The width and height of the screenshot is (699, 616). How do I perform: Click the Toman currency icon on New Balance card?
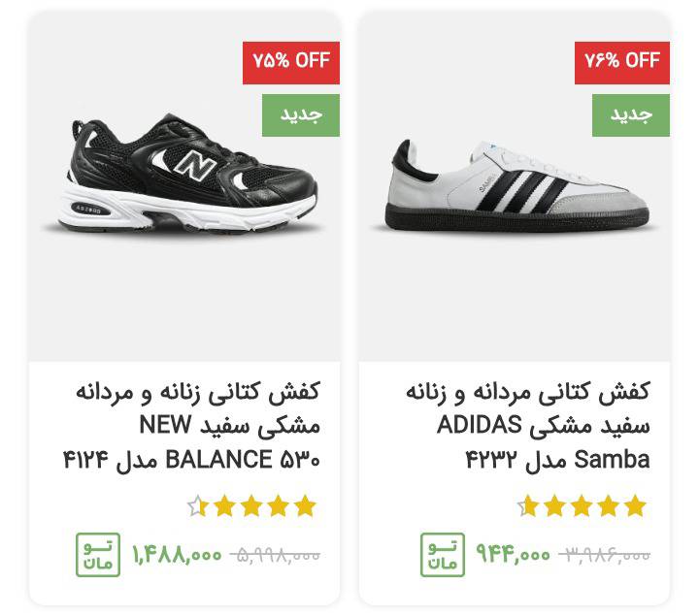[98, 555]
